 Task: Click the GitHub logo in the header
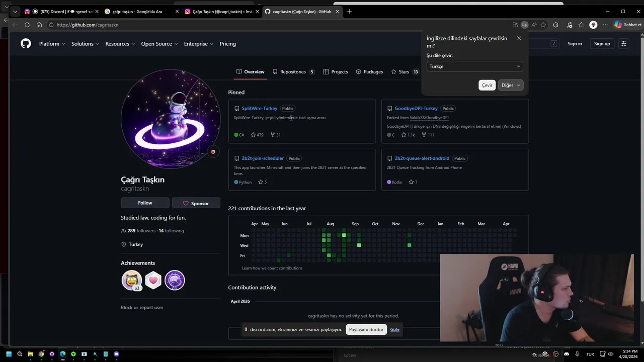(26, 44)
